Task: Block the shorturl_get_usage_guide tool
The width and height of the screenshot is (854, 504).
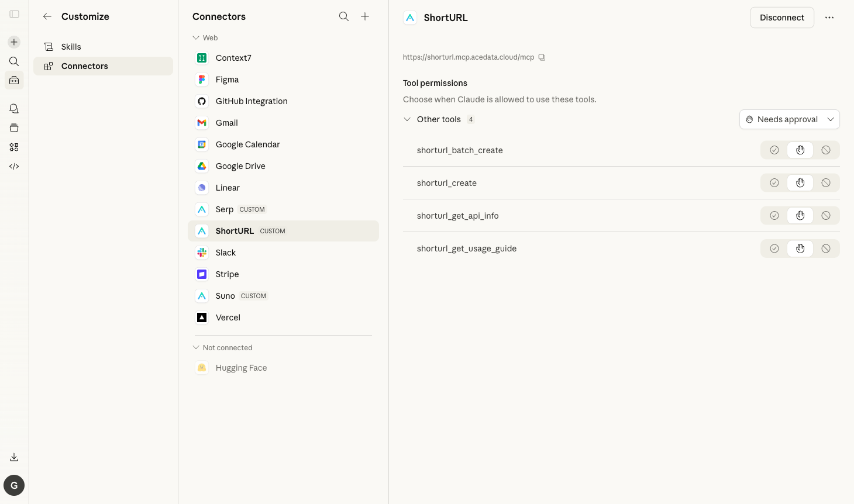Action: pos(825,248)
